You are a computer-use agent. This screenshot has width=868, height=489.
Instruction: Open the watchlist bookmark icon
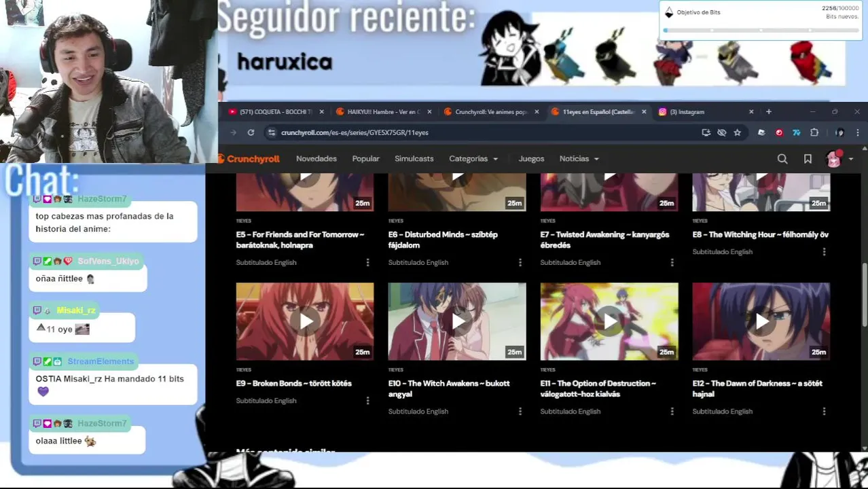pos(808,159)
